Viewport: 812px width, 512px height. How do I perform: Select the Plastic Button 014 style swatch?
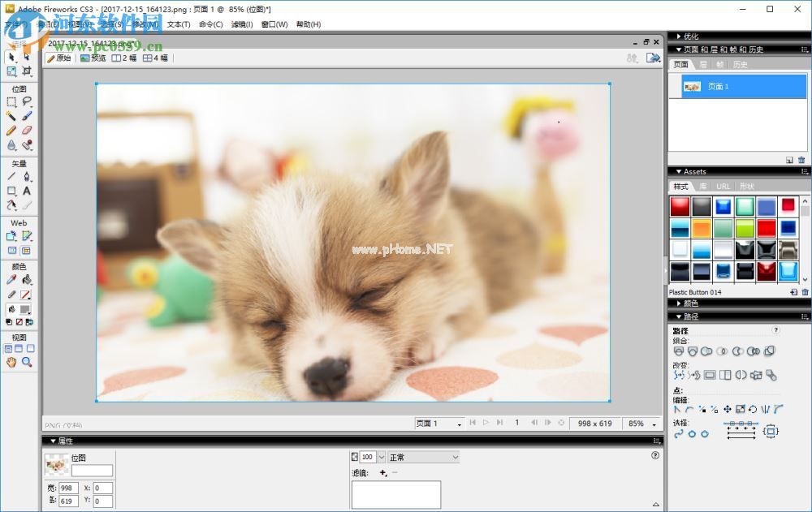click(787, 271)
